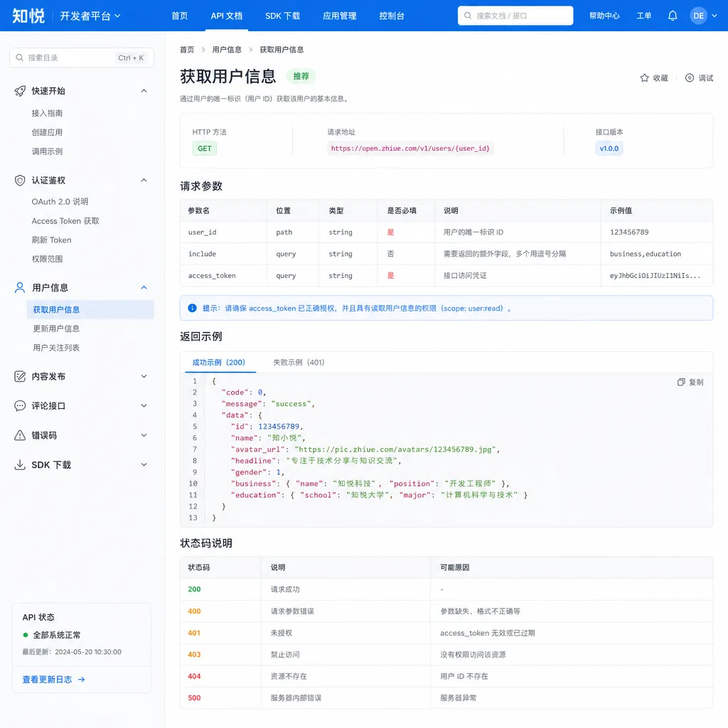Focus the 搜索文档 / 接口 search field
728x728 pixels.
[515, 16]
